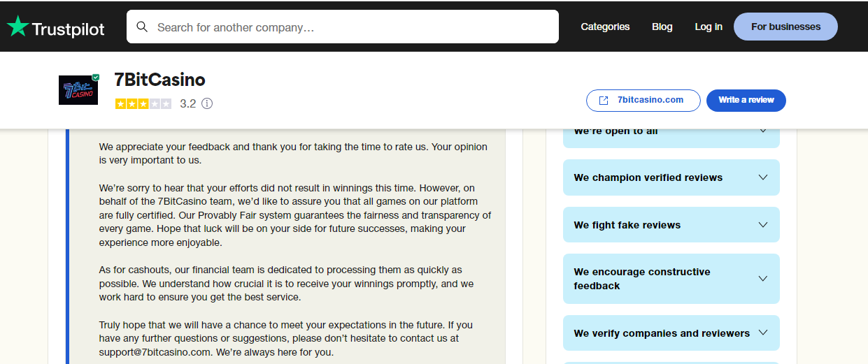868x364 pixels.
Task: Click the Trustpilot star logo
Action: 17,27
